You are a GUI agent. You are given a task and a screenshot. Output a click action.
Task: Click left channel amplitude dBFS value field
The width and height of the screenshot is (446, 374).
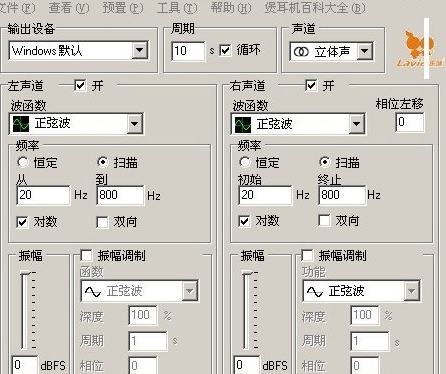[x=24, y=365]
